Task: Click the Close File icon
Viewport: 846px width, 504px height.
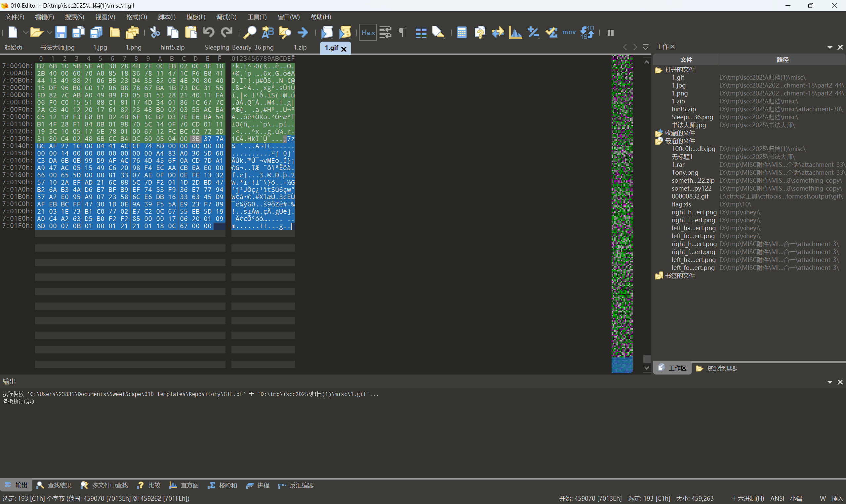Action: 114,32
